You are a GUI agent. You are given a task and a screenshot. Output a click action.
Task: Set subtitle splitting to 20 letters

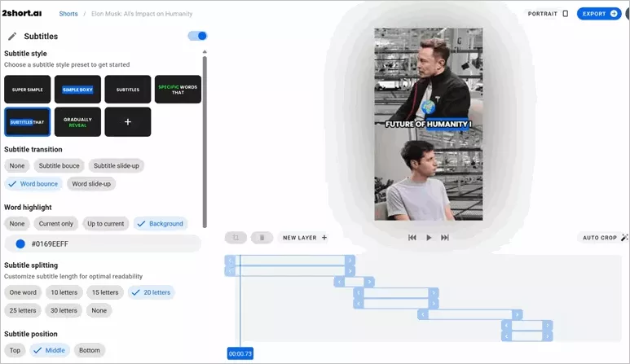pyautogui.click(x=152, y=292)
